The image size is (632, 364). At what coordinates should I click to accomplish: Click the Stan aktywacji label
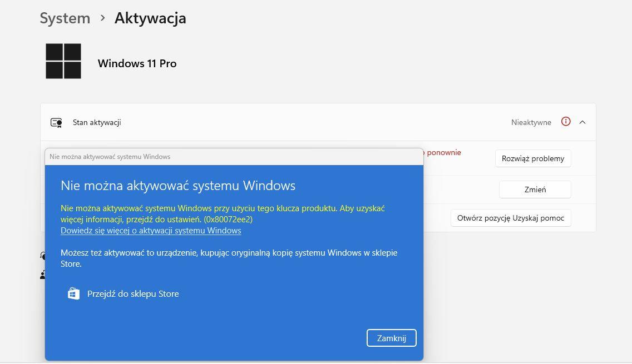[97, 122]
